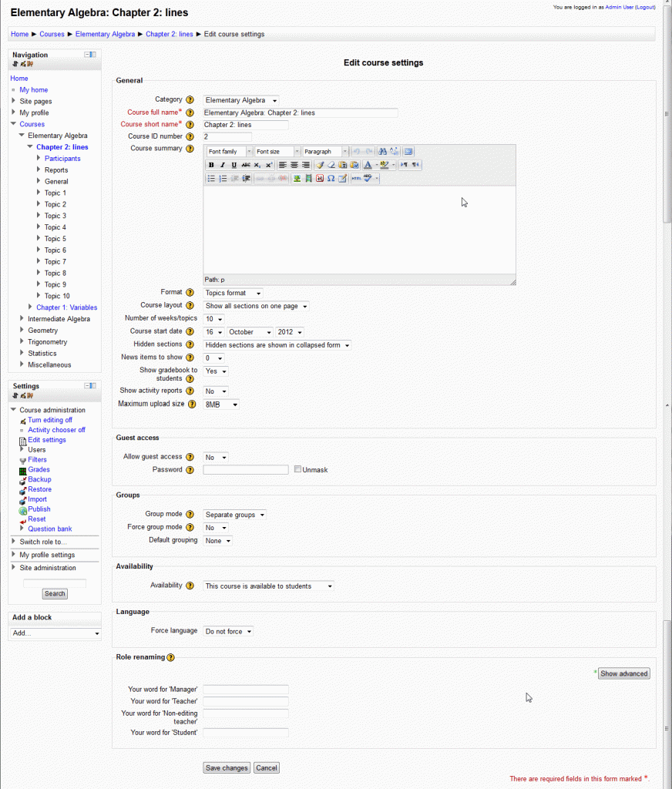Open the Format dropdown showing Topics format
The image size is (672, 789).
point(233,293)
